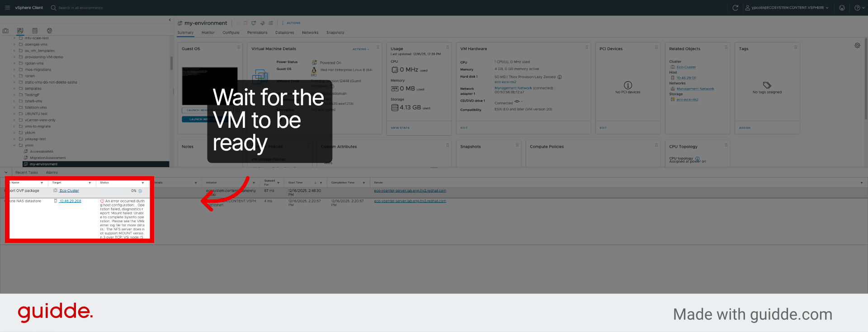Click the Power Off toolbar icon
868x332 pixels.
pyautogui.click(x=245, y=23)
